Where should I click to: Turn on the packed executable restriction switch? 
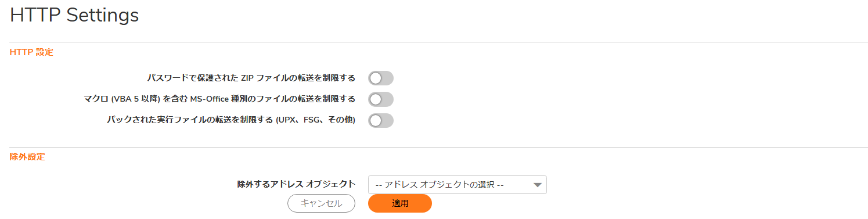coord(381,120)
